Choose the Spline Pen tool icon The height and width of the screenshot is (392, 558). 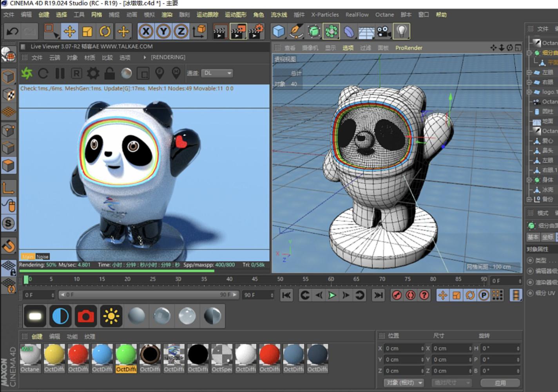point(296,31)
